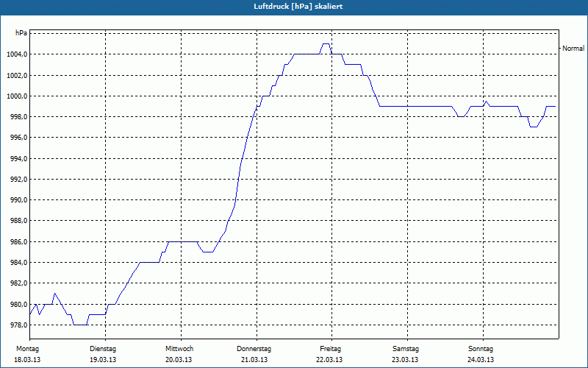588x368 pixels.
Task: Click the 996,0 y-axis value
Action: [x=18, y=138]
